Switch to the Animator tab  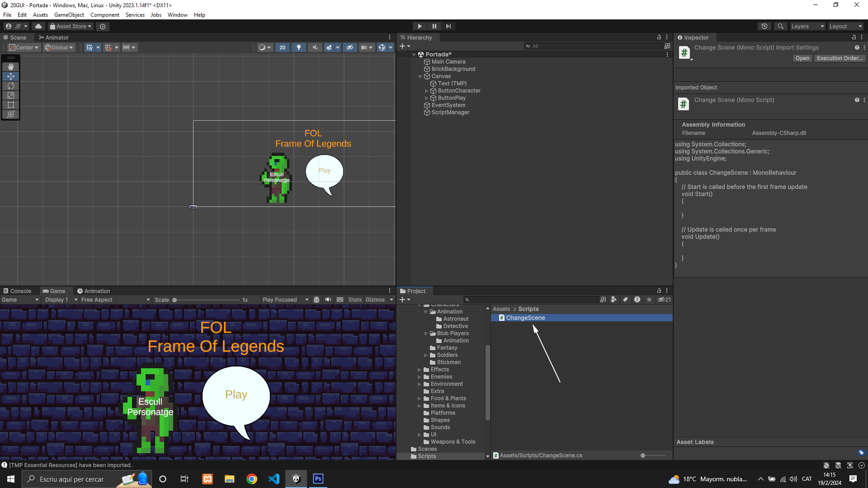tap(54, 38)
